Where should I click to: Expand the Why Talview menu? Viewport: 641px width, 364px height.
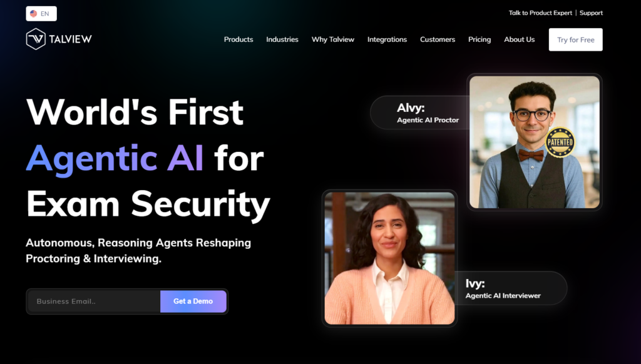coord(333,39)
